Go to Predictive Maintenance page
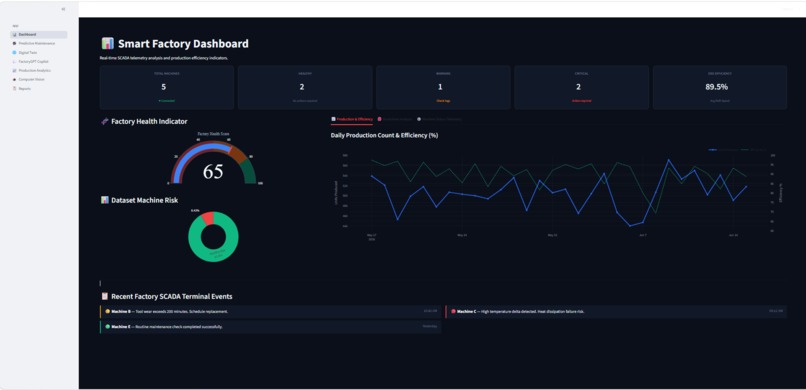The width and height of the screenshot is (806, 390). coord(39,44)
